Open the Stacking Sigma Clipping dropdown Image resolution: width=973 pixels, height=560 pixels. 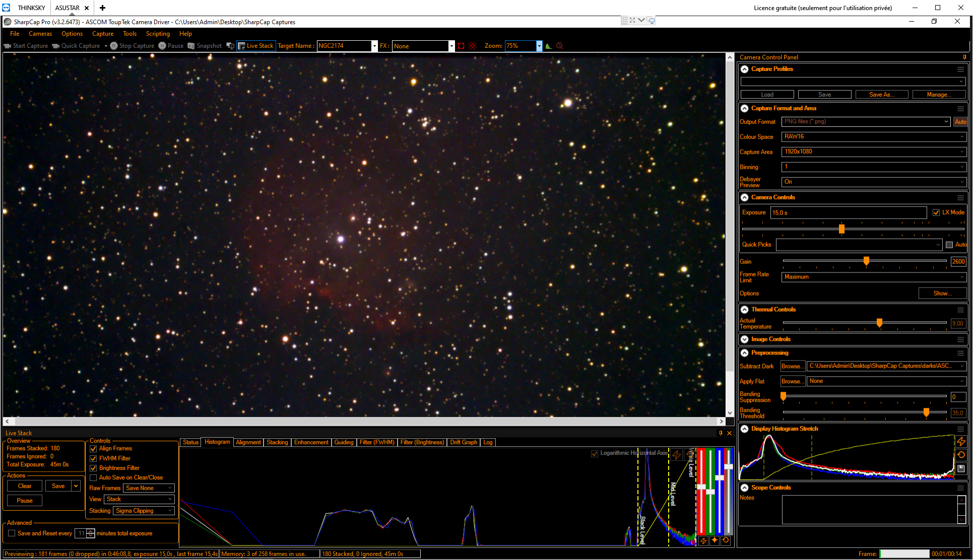[x=144, y=511]
